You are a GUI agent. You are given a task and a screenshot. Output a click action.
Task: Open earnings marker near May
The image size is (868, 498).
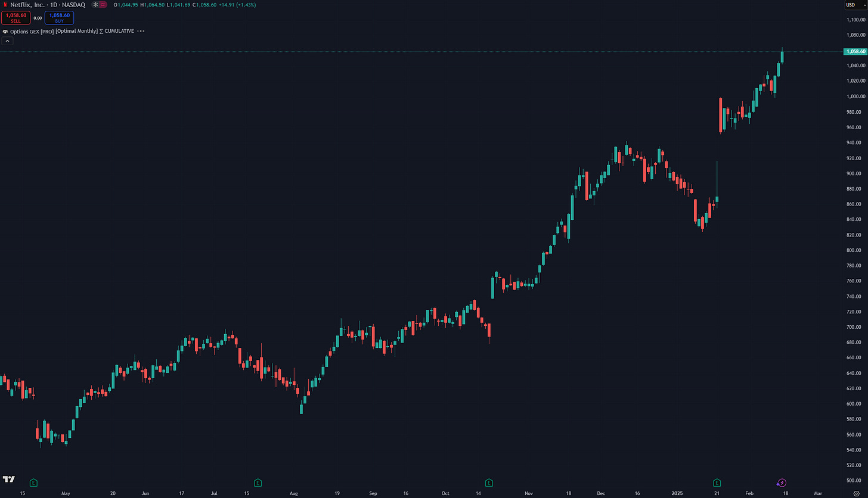[x=33, y=483]
